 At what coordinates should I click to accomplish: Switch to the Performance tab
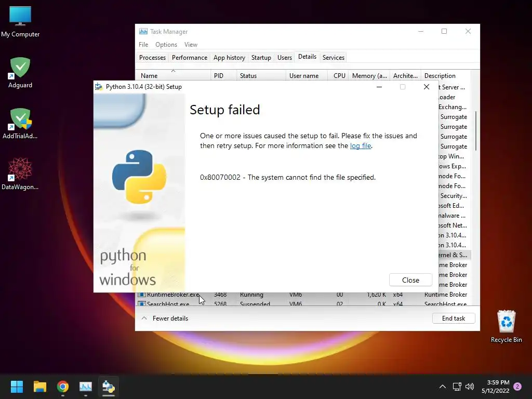[x=189, y=57]
